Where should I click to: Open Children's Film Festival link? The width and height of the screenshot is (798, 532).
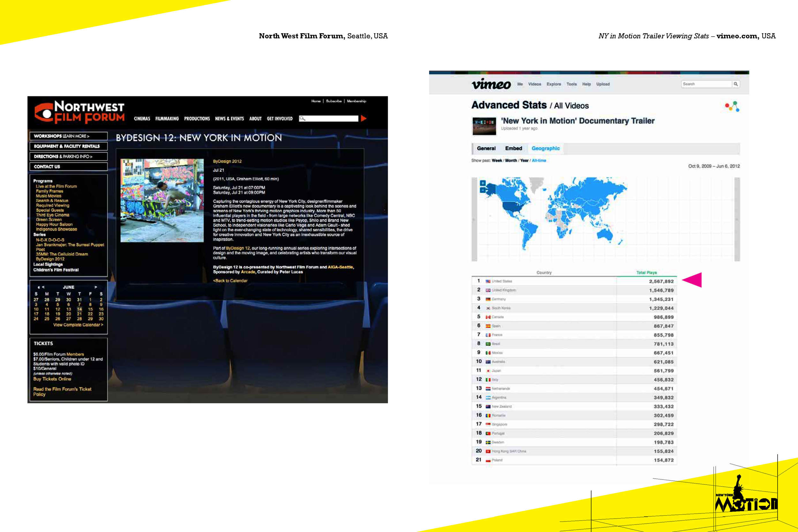[x=56, y=270]
